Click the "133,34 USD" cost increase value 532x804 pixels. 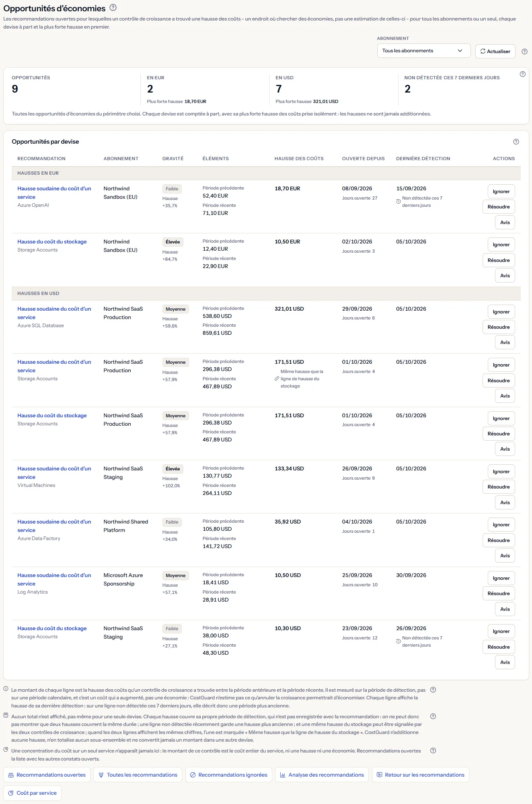pos(289,469)
